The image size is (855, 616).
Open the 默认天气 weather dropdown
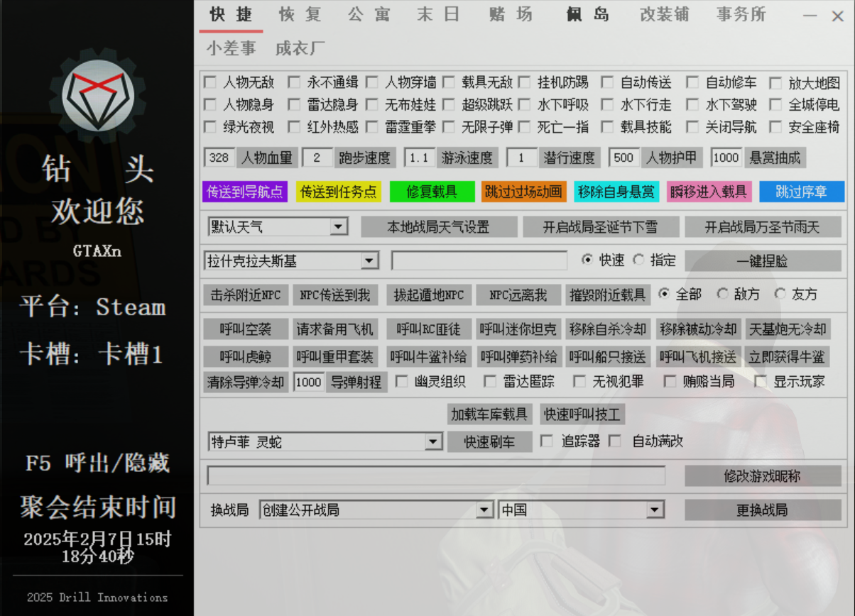[339, 227]
